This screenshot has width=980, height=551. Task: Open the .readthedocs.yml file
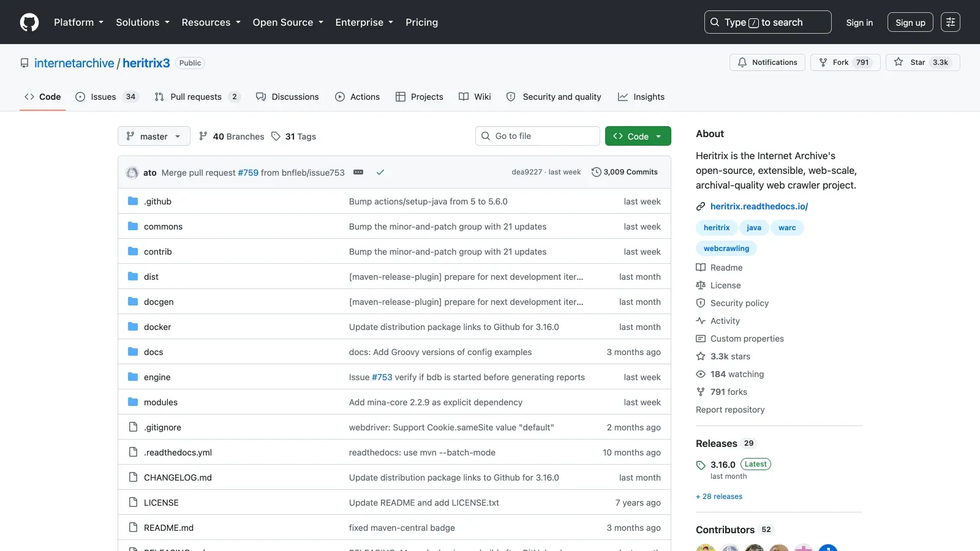coord(178,452)
